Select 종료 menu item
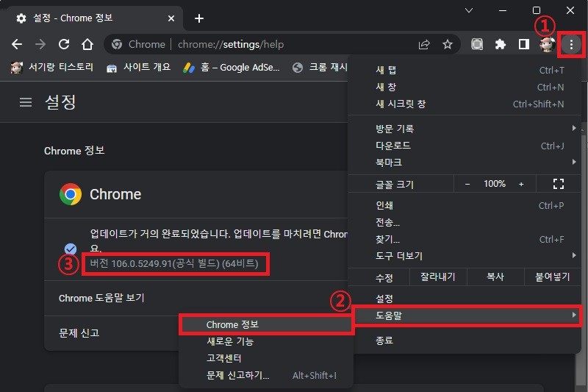Viewport: 588px width, 392px height. tap(465, 341)
